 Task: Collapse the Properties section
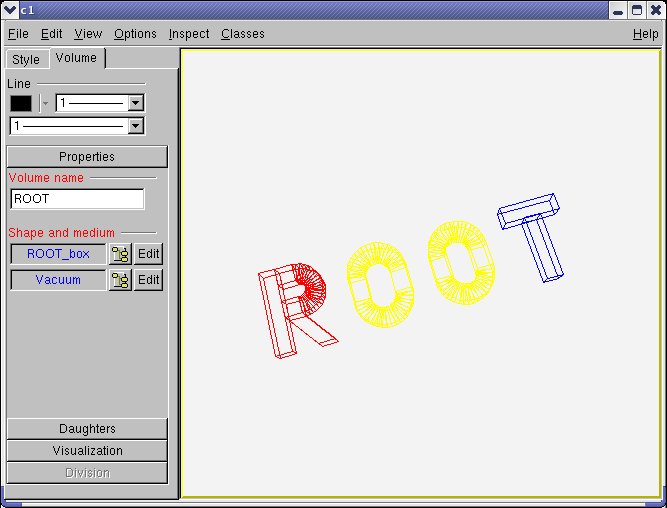point(87,157)
